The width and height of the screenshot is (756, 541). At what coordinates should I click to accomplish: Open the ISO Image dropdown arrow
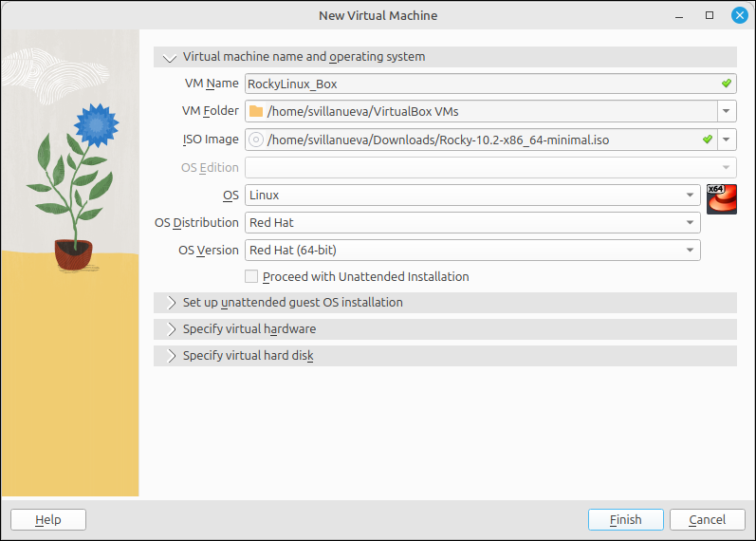coord(726,140)
